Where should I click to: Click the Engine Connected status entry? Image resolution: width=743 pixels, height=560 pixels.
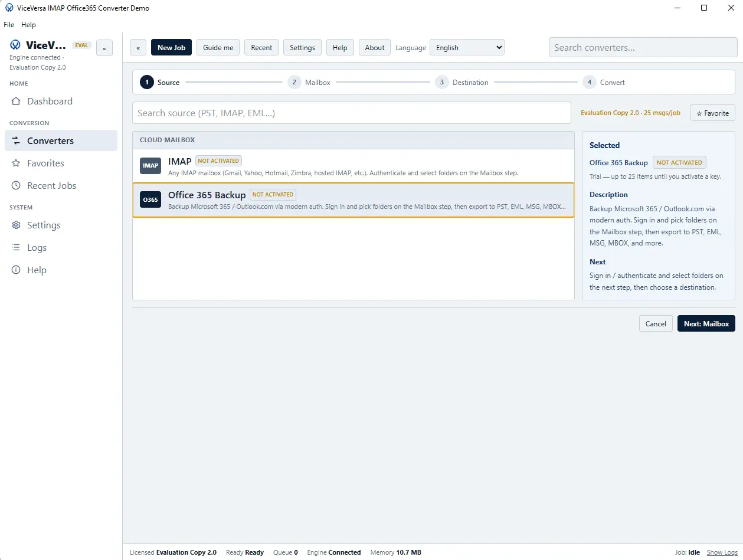(x=334, y=553)
